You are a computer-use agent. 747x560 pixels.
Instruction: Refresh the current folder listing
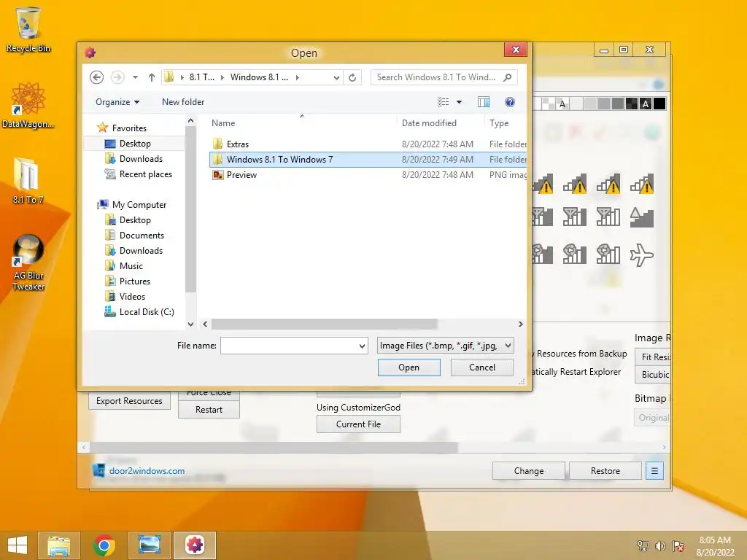click(x=352, y=77)
